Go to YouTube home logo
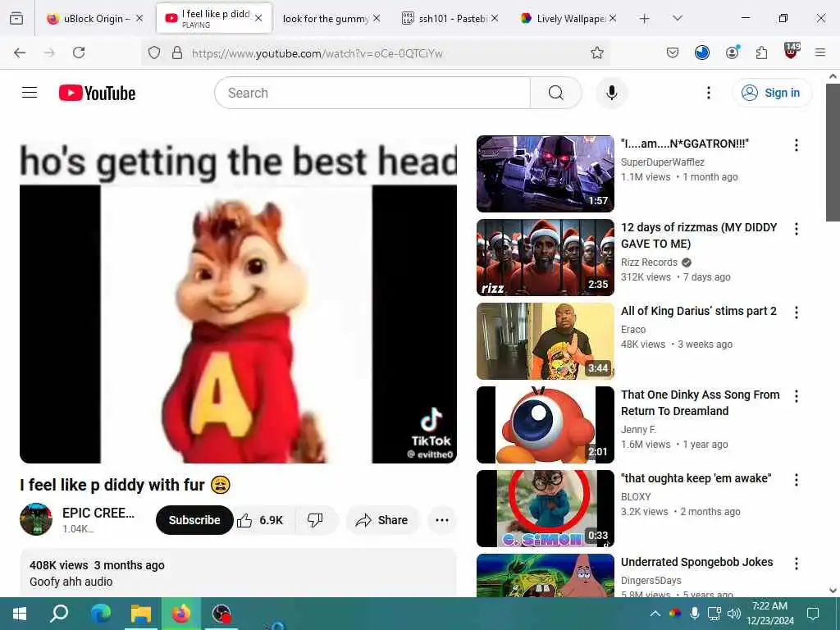The width and height of the screenshot is (840, 630). tap(97, 93)
